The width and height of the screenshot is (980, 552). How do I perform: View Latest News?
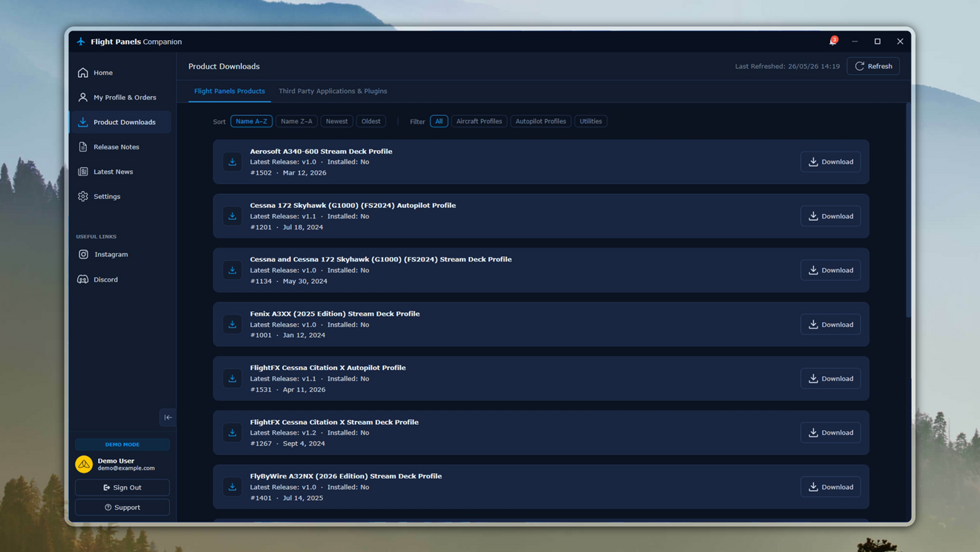pyautogui.click(x=121, y=172)
